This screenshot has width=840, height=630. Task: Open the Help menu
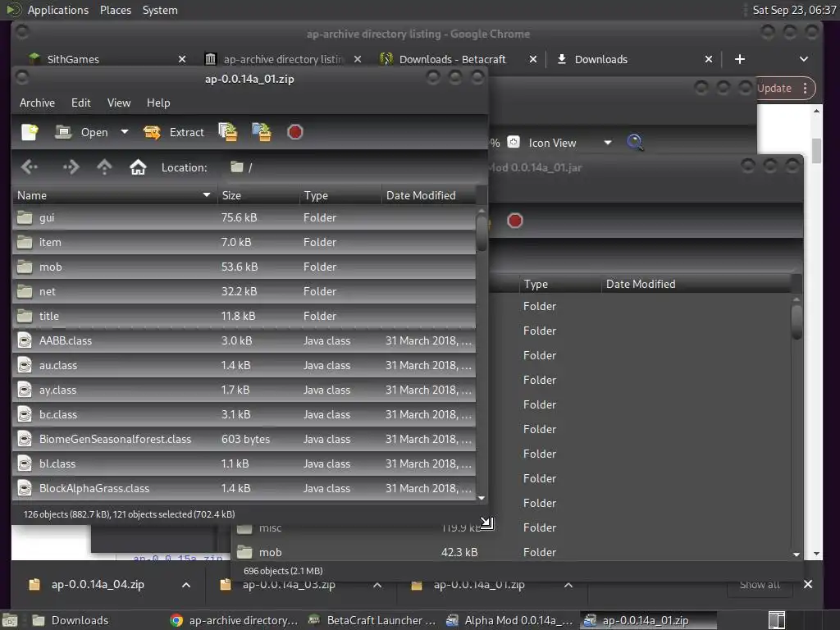click(x=158, y=103)
